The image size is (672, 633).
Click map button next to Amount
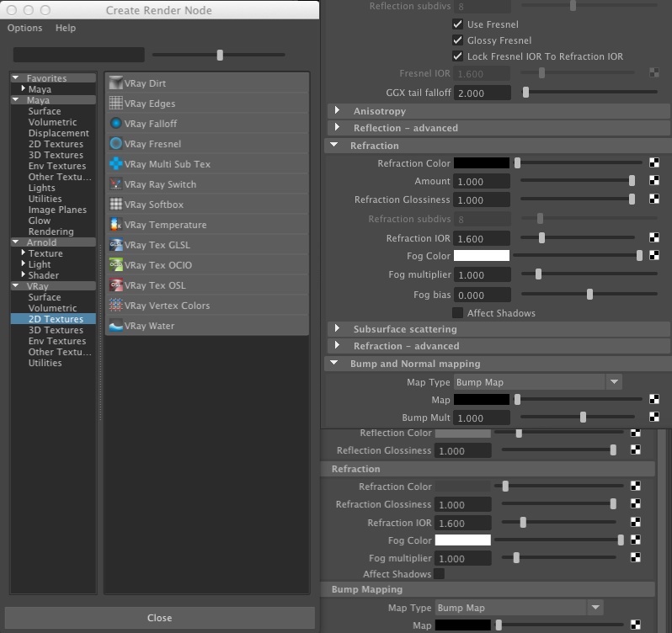[654, 181]
